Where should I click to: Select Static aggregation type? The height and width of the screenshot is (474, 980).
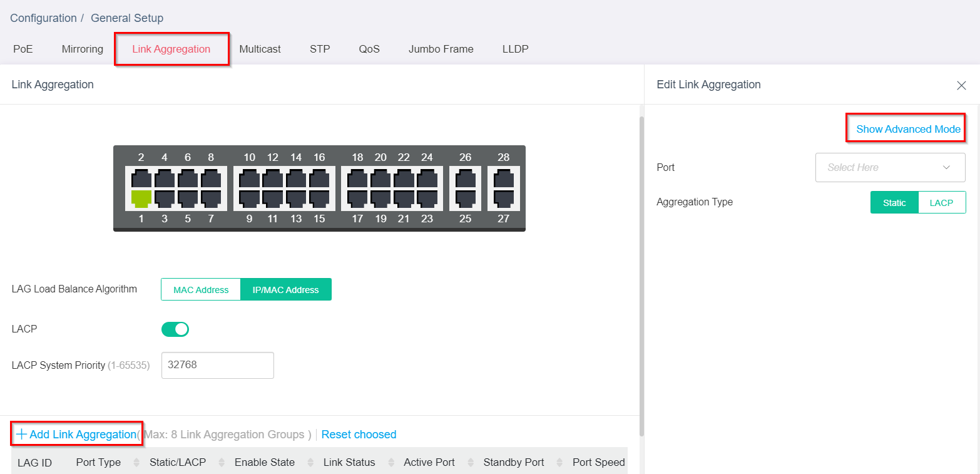[x=894, y=203]
